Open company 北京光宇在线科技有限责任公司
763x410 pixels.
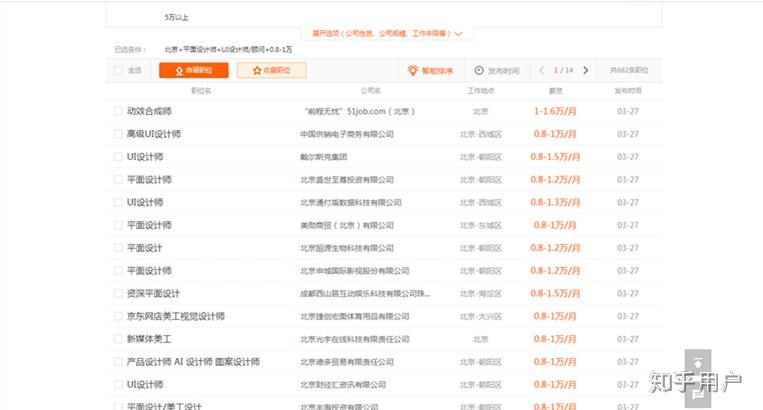pos(355,339)
